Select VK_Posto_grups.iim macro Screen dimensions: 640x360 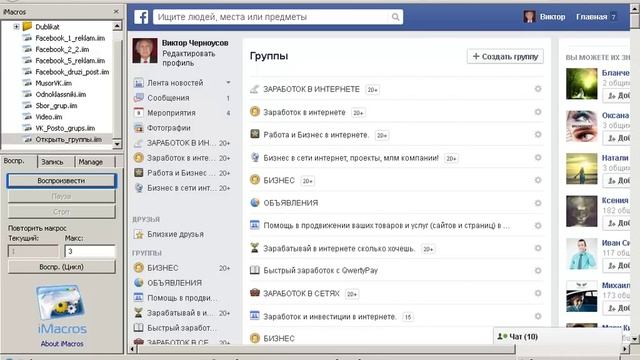[65, 128]
